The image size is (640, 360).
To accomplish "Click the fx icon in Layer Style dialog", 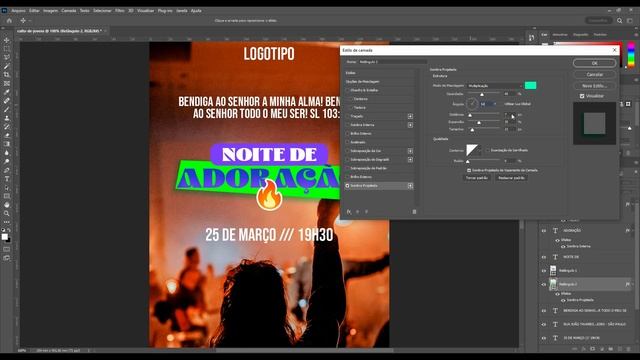I will pos(349,211).
